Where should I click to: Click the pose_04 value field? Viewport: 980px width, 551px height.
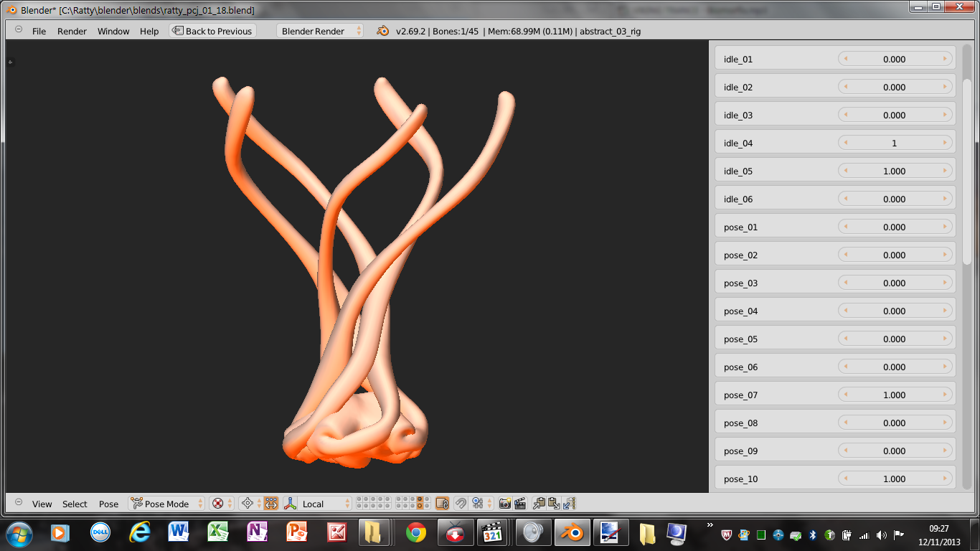tap(895, 311)
